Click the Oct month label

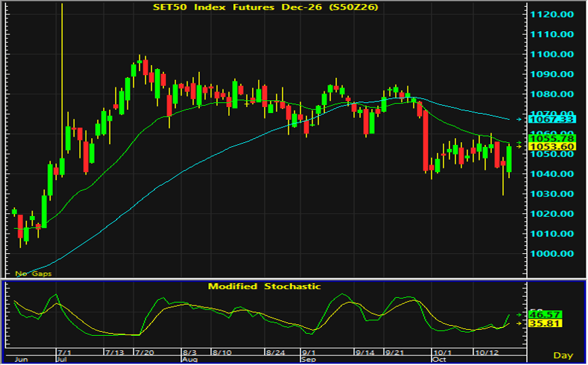tap(439, 360)
